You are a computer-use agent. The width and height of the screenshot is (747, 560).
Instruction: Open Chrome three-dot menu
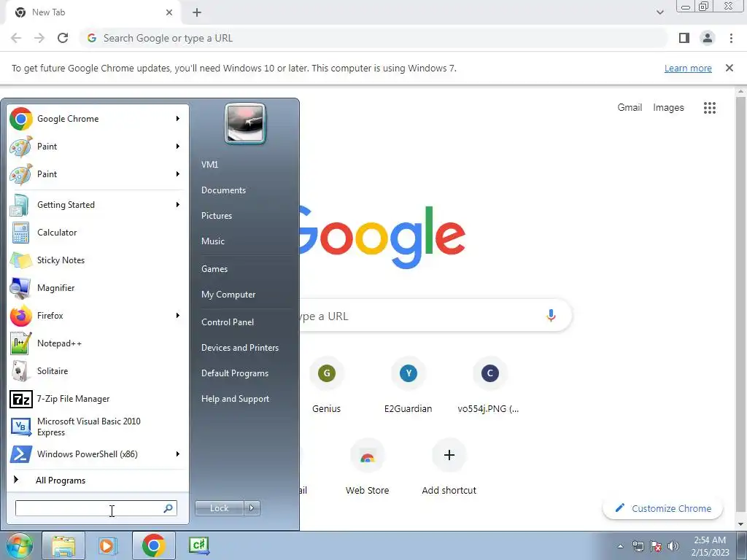[731, 38]
